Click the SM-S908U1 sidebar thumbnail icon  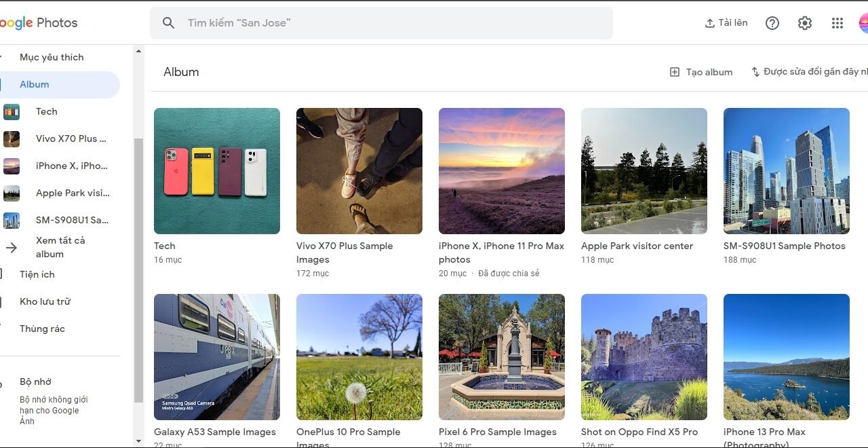[12, 221]
